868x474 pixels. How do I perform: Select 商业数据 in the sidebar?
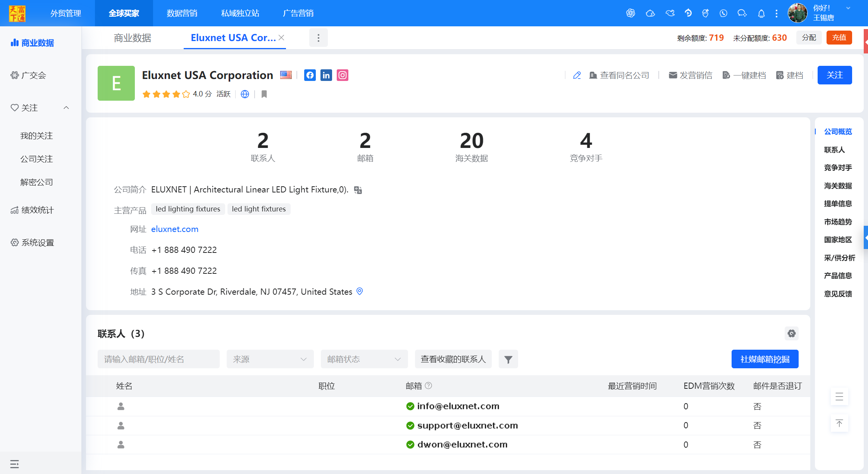pos(33,43)
